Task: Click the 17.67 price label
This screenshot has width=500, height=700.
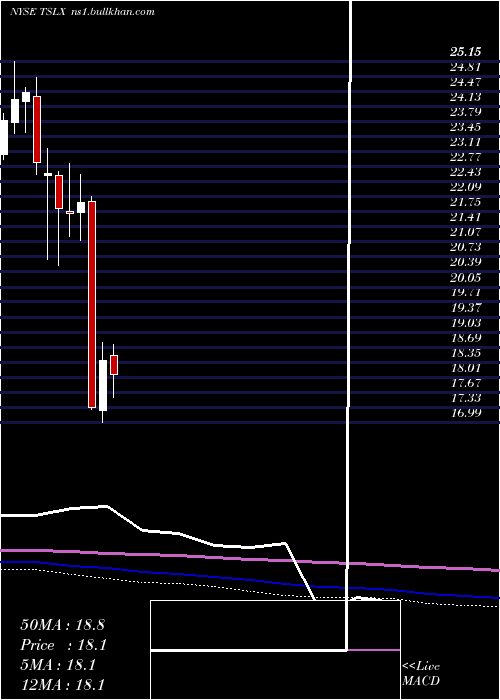Action: tap(465, 383)
